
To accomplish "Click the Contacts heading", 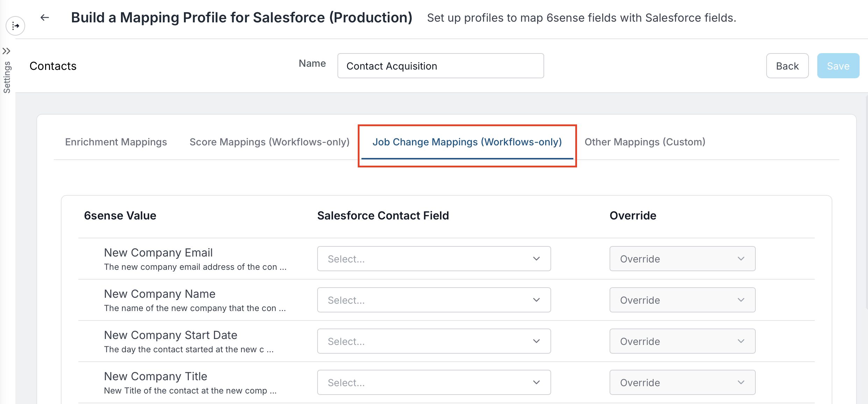I will point(53,66).
